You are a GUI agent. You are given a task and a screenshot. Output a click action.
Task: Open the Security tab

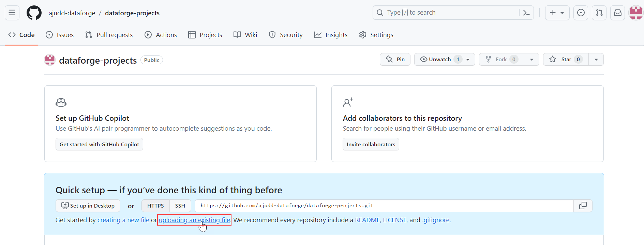point(286,35)
